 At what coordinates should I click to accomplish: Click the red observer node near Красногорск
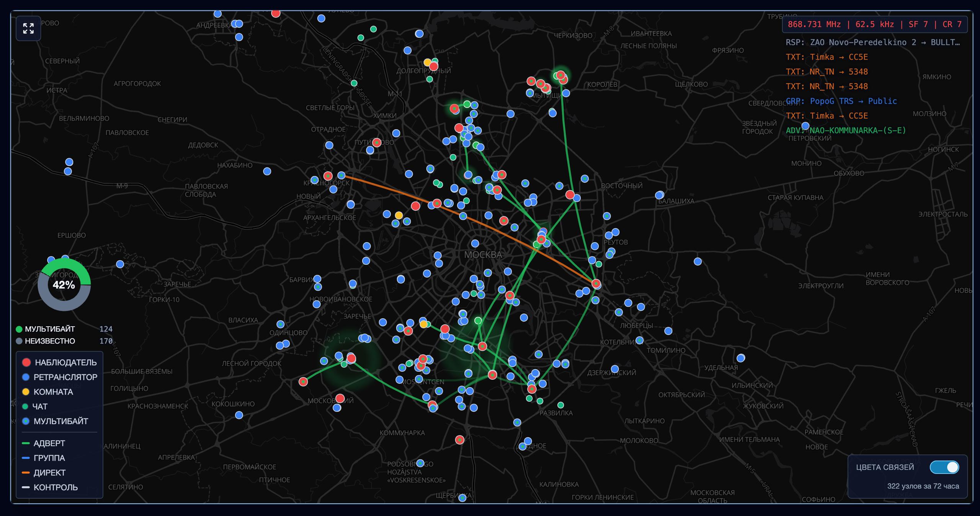click(x=328, y=176)
